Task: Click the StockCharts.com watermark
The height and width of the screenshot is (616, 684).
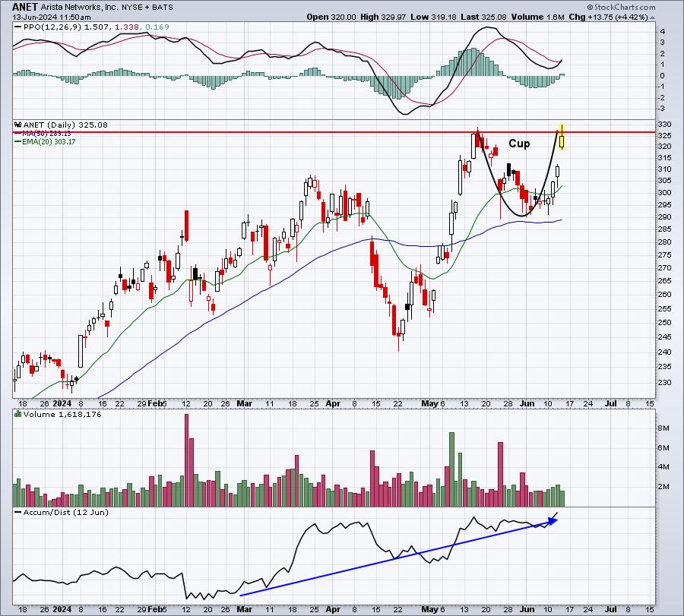Action: coord(621,7)
